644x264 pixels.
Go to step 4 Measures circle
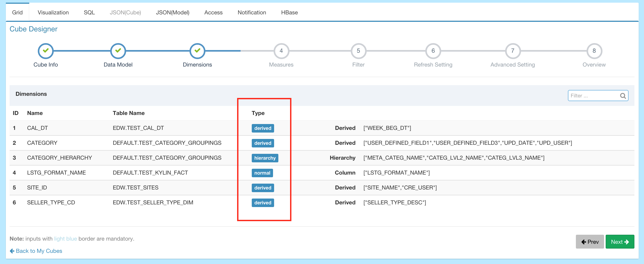(281, 51)
